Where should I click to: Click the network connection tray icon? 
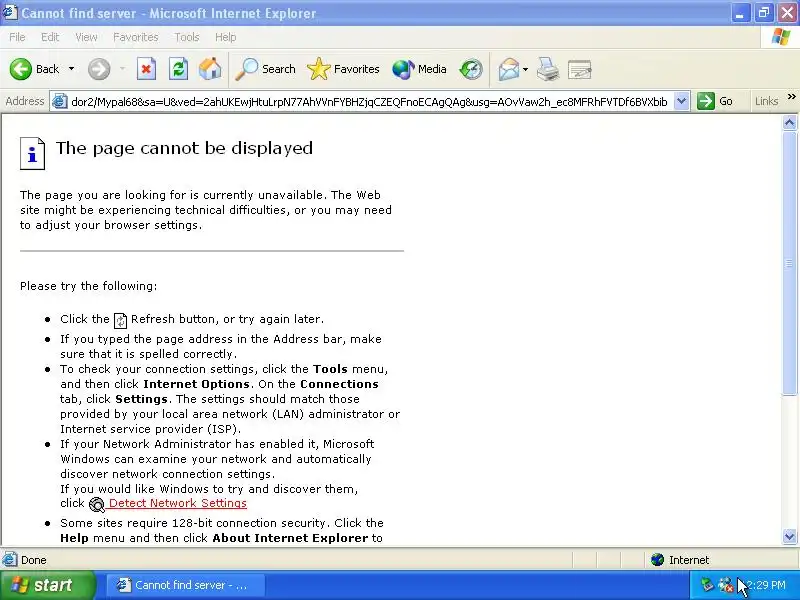(x=707, y=585)
